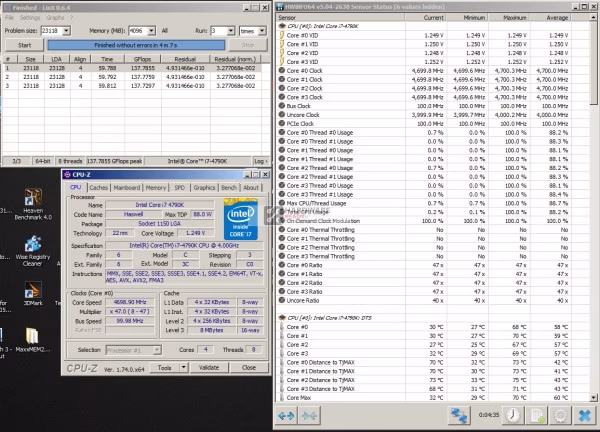The width and height of the screenshot is (600, 432).
Task: Switch to CPU-Z Bench tab
Action: (x=229, y=187)
